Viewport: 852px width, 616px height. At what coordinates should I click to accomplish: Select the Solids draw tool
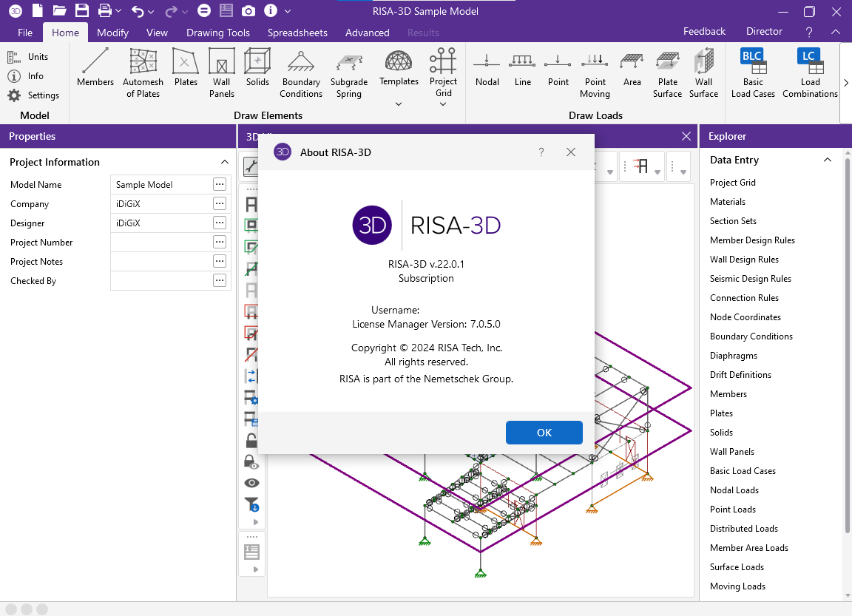click(x=257, y=67)
